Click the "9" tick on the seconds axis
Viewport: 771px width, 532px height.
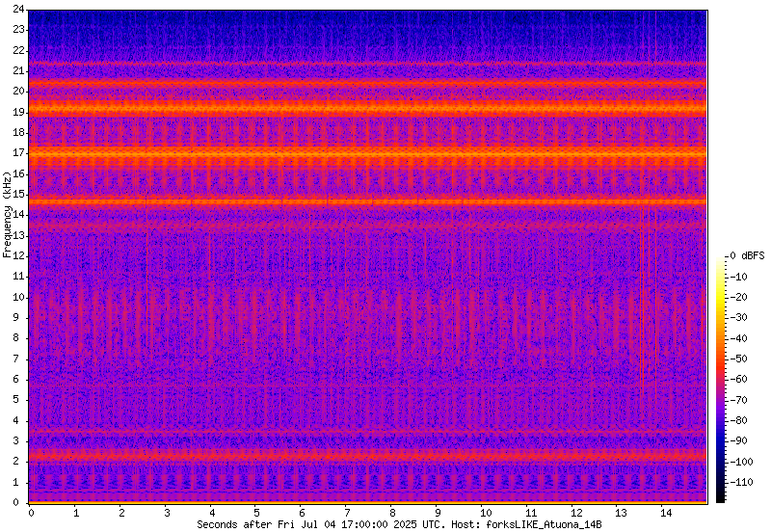[x=438, y=514]
